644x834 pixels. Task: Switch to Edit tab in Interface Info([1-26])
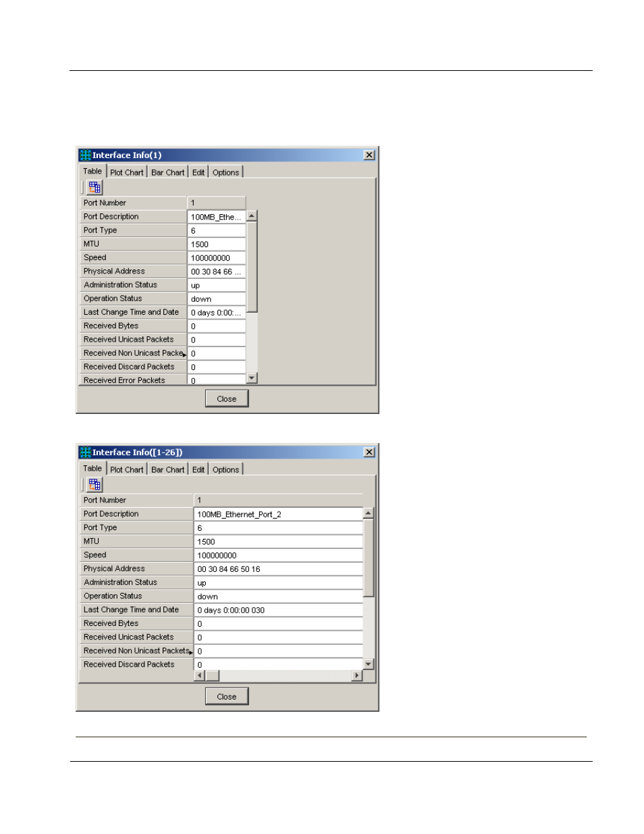pos(198,469)
